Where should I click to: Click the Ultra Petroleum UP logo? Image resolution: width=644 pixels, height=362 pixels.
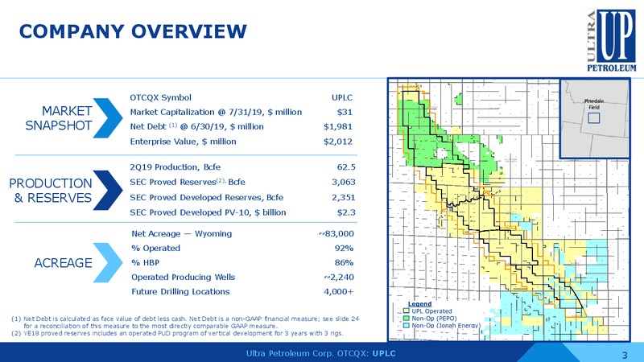611,40
